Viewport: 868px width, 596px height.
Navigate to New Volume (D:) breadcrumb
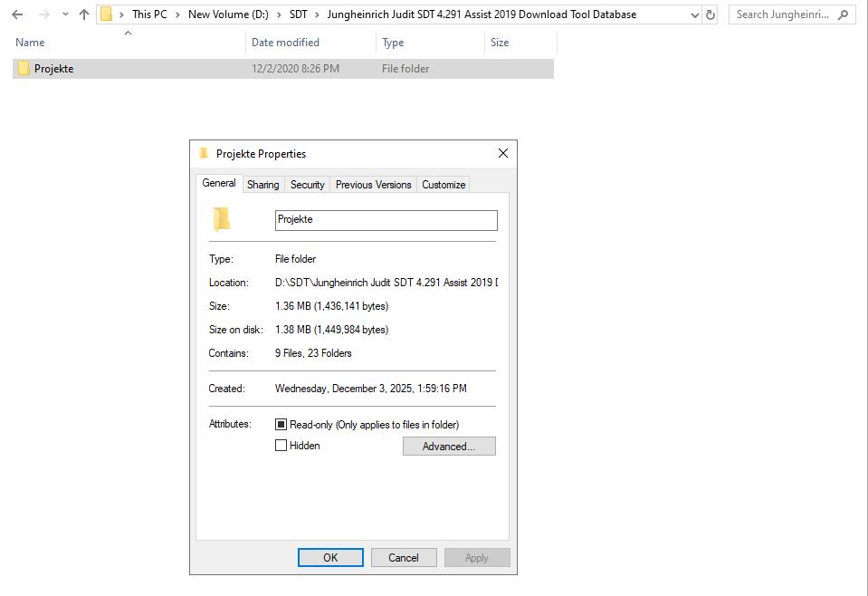(x=228, y=14)
